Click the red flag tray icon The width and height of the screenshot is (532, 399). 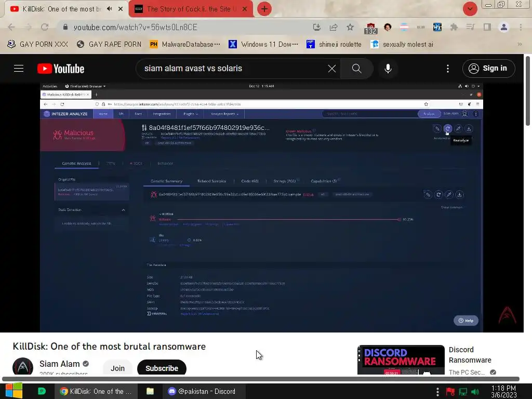[x=450, y=392]
